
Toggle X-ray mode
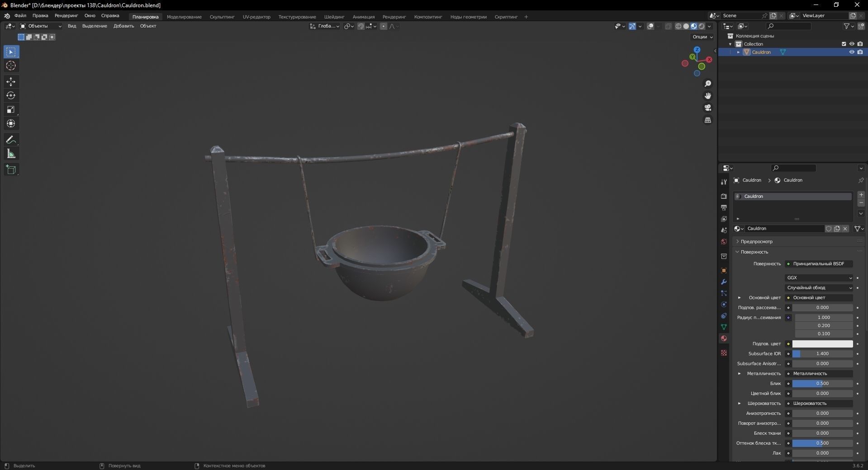click(668, 26)
